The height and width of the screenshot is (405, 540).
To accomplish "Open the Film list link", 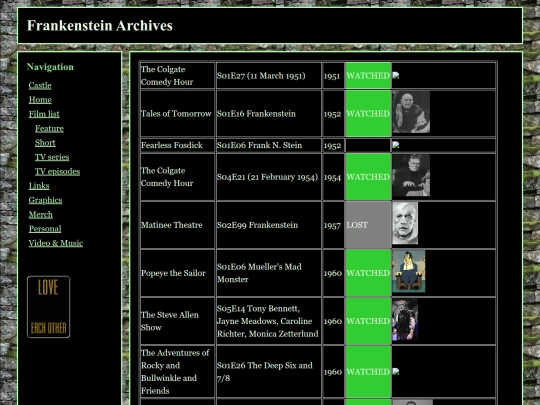I will (44, 114).
